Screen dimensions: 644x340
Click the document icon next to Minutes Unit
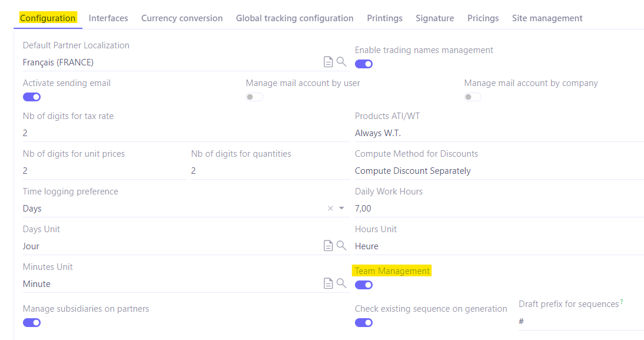tap(328, 283)
